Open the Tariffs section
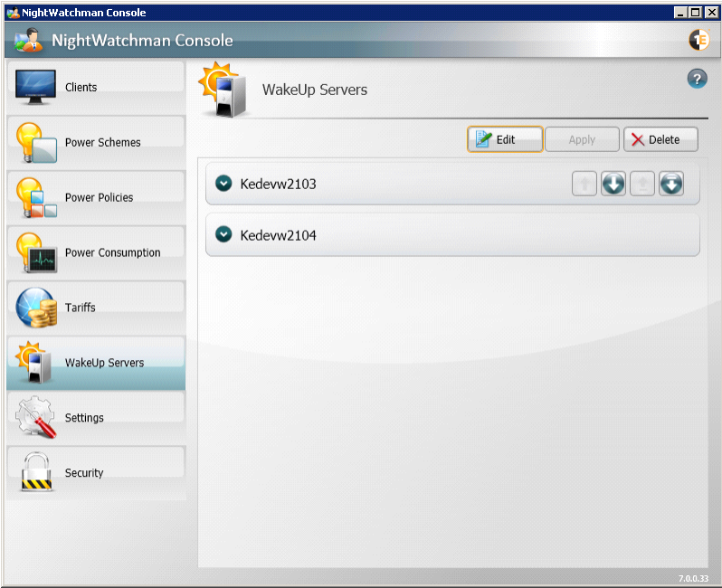The width and height of the screenshot is (722, 588). coord(95,308)
